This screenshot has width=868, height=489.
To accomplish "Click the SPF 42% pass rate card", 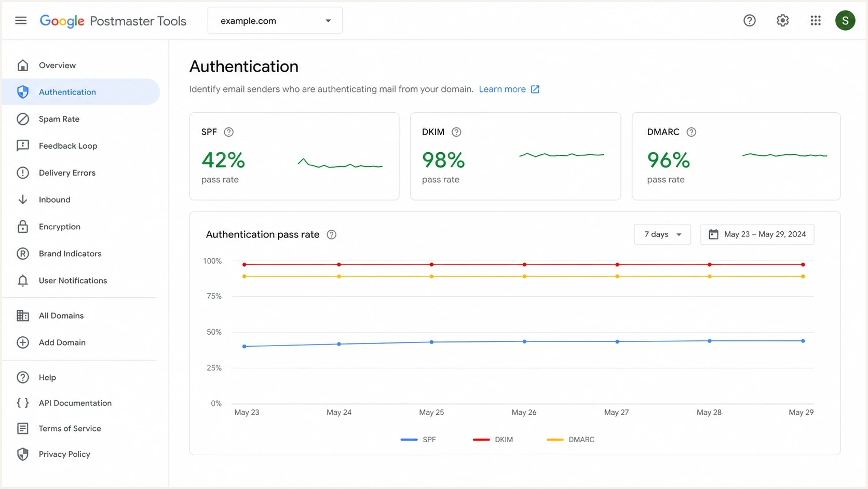I will coord(294,156).
